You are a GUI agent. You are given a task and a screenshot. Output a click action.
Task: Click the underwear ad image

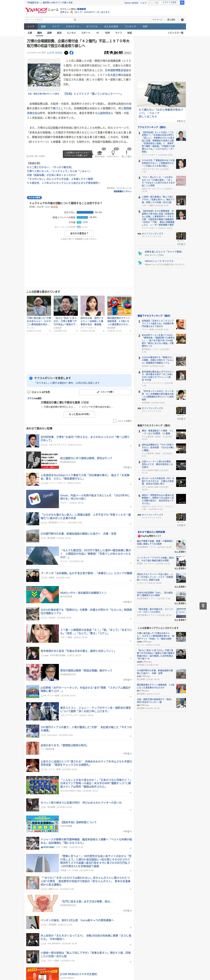162,95
